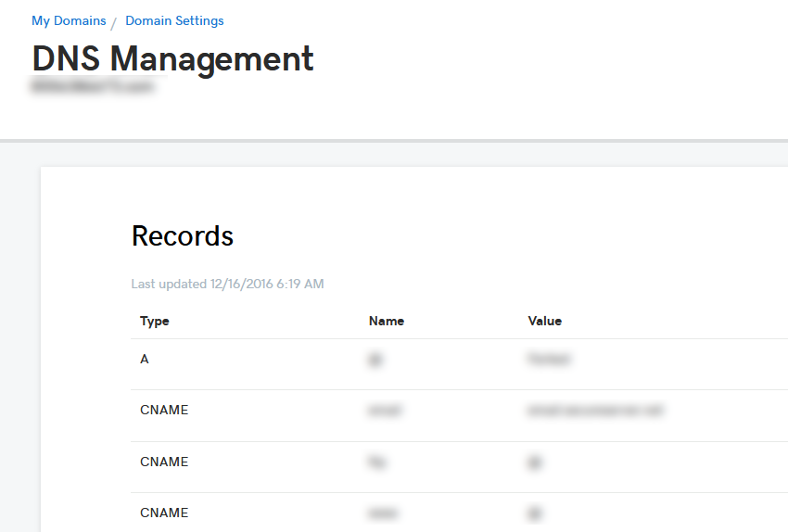788x532 pixels.
Task: Click the Value column header
Action: tap(545, 321)
